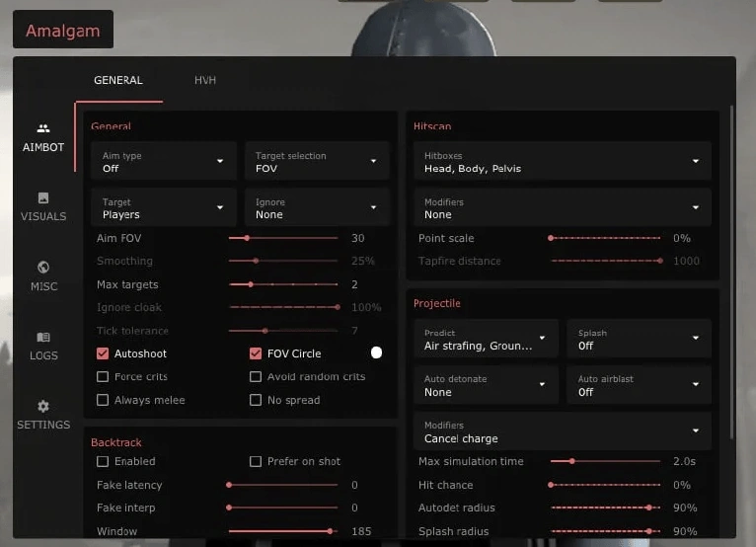756x547 pixels.
Task: Open the Ignore dropdown
Action: [317, 207]
